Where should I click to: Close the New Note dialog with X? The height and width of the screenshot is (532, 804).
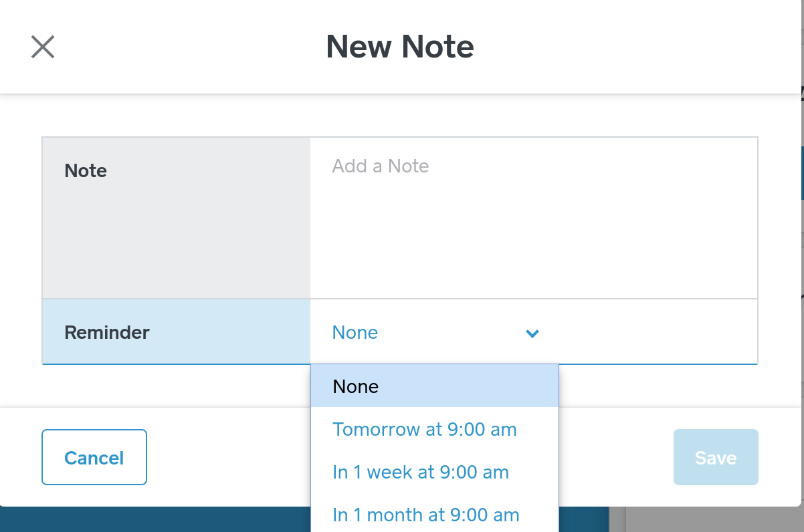click(x=43, y=47)
